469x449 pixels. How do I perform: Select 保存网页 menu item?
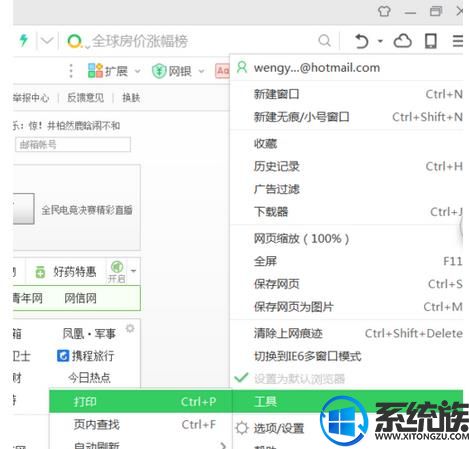point(347,284)
